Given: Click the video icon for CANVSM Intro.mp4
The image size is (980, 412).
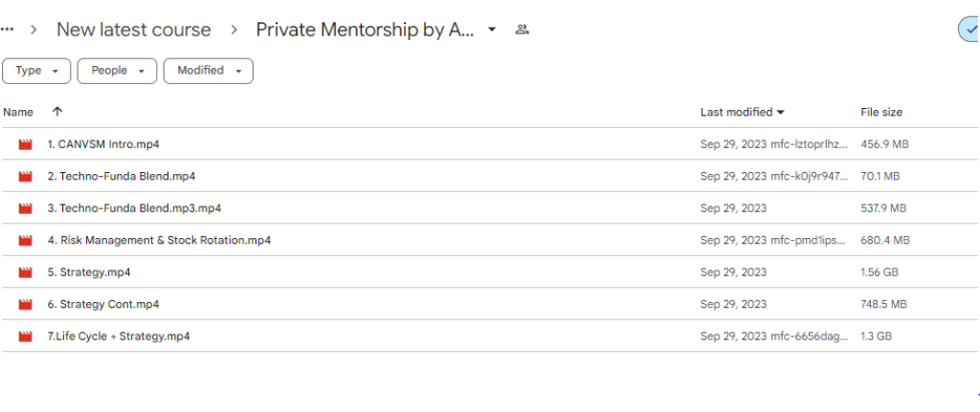Looking at the screenshot, I should [25, 144].
